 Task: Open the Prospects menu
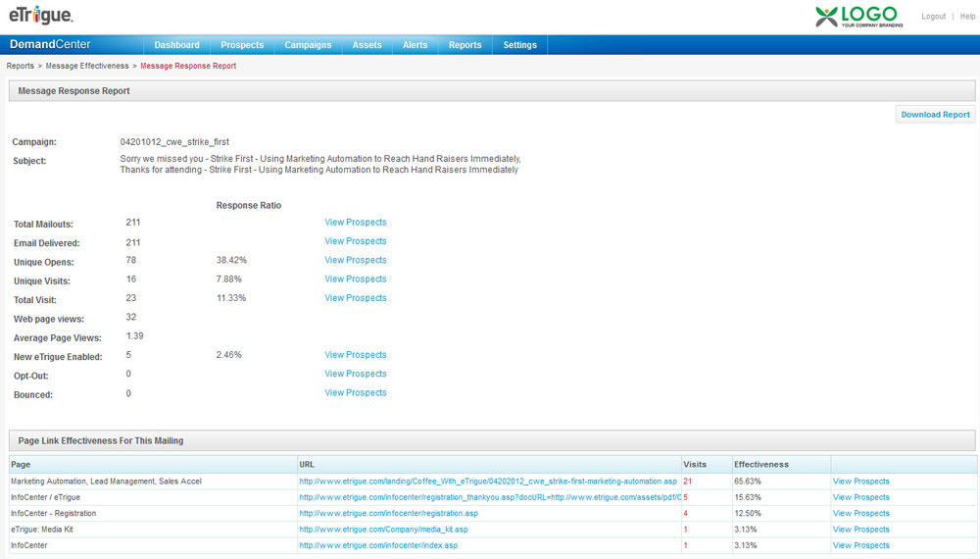242,45
